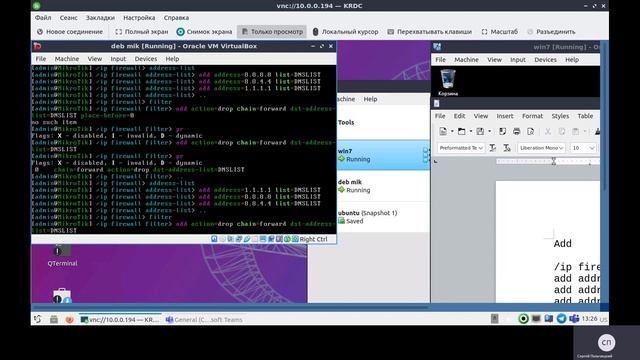
Task: Toggle the Только просмотр view-only mode
Action: click(272, 31)
